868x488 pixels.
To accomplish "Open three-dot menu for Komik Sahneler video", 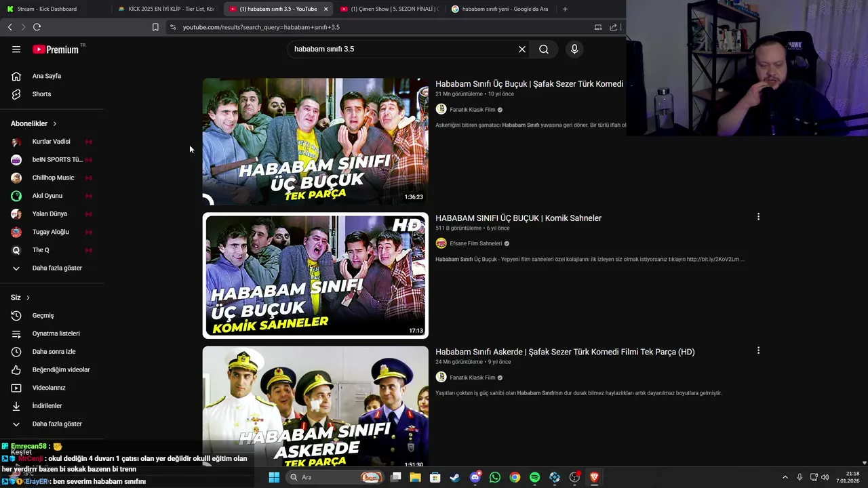I will (x=758, y=217).
